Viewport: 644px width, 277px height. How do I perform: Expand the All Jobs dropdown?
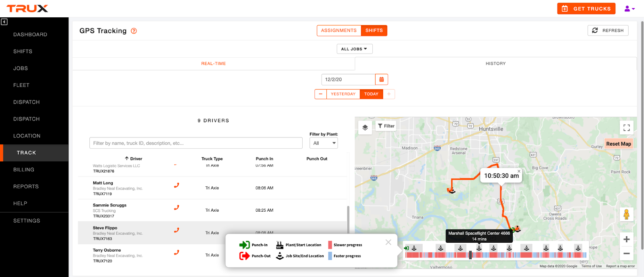354,49
